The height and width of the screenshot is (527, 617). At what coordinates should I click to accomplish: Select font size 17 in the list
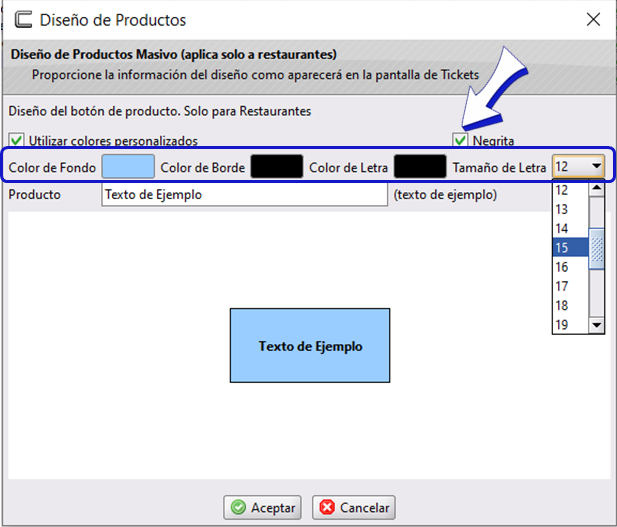coord(570,286)
